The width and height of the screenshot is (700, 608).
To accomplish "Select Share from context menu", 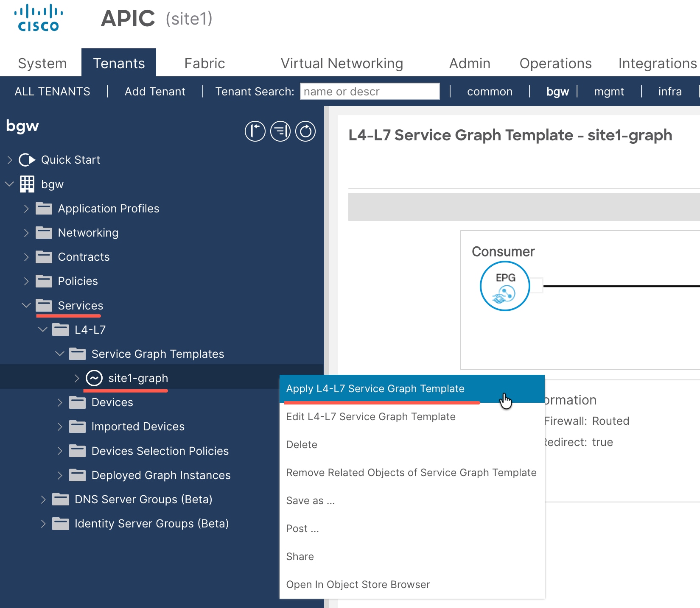I will pyautogui.click(x=412, y=557).
